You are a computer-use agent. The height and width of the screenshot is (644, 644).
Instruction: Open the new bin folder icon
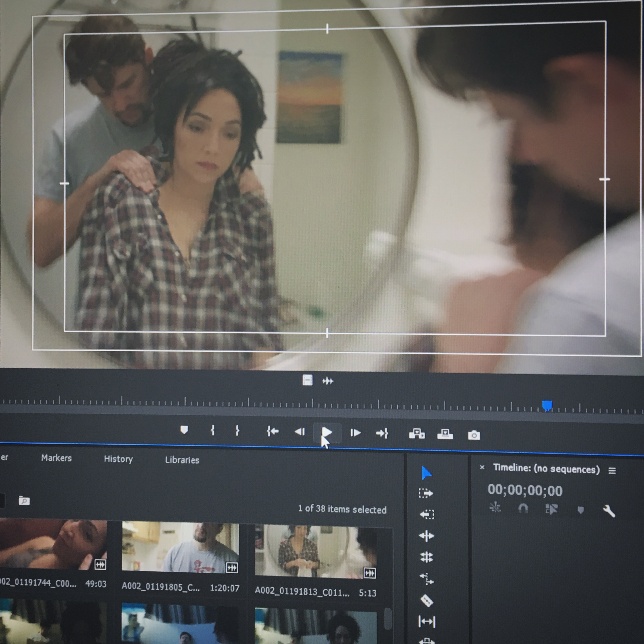(24, 500)
